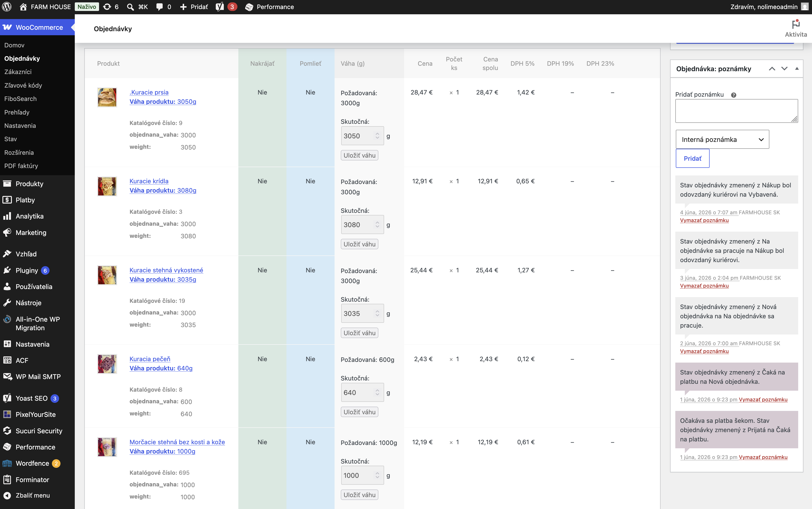Save weight for Kuracia pečeň
Screen dimensions: 812x509
tap(360, 412)
